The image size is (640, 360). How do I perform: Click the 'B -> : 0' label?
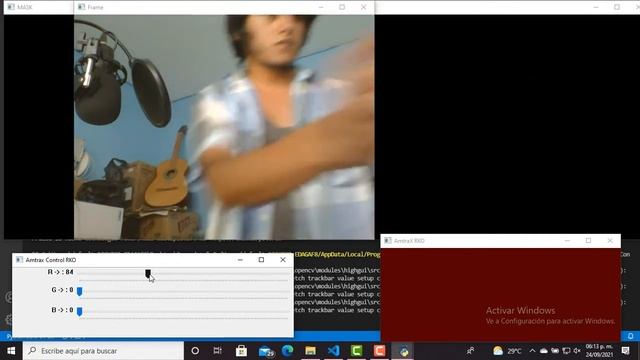[62, 310]
